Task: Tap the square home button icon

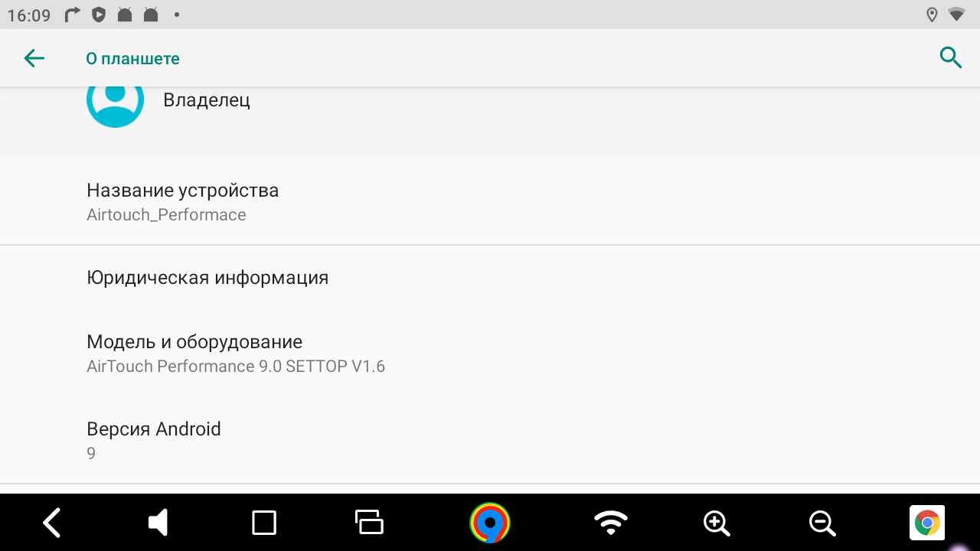Action: click(264, 523)
